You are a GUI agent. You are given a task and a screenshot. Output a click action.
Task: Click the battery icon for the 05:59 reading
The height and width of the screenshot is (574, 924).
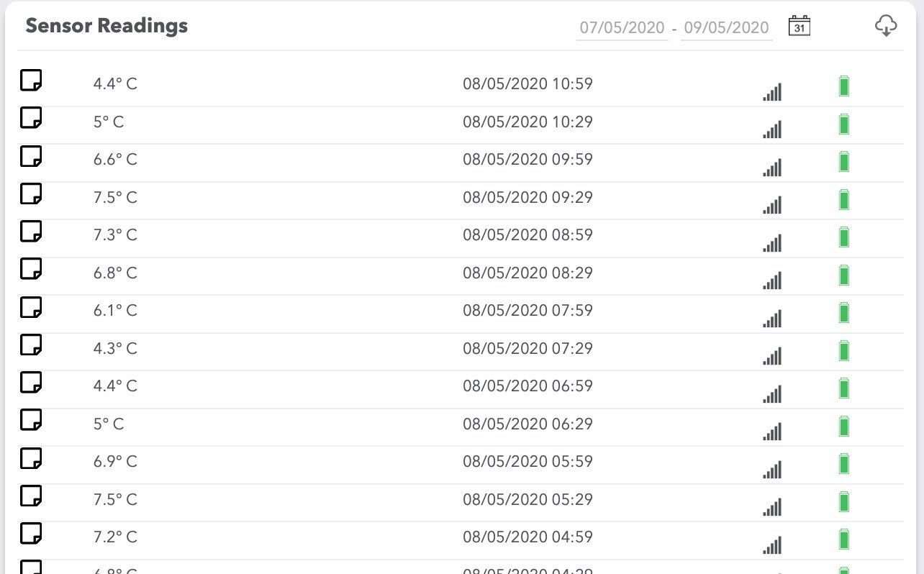tap(844, 463)
